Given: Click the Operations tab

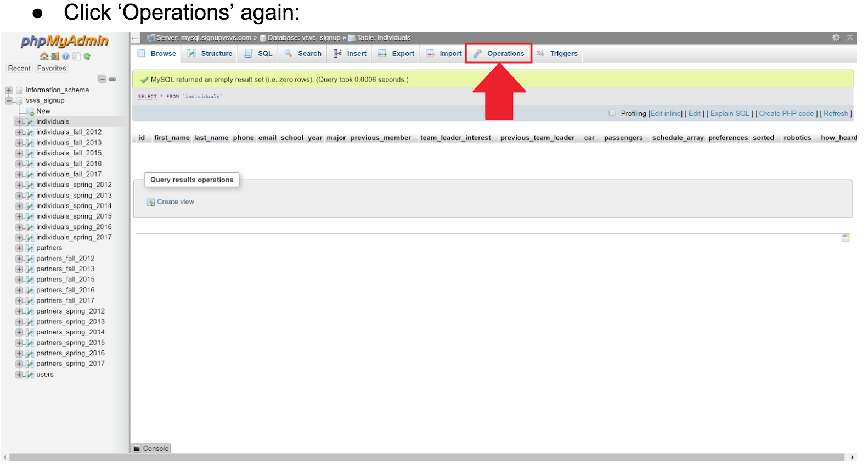Looking at the screenshot, I should coord(499,54).
